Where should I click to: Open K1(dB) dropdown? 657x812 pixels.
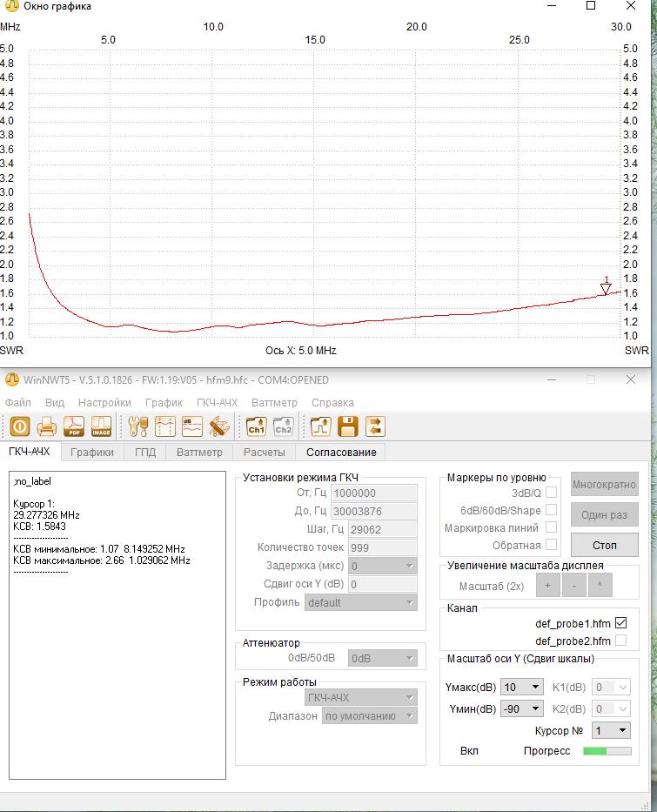point(611,688)
